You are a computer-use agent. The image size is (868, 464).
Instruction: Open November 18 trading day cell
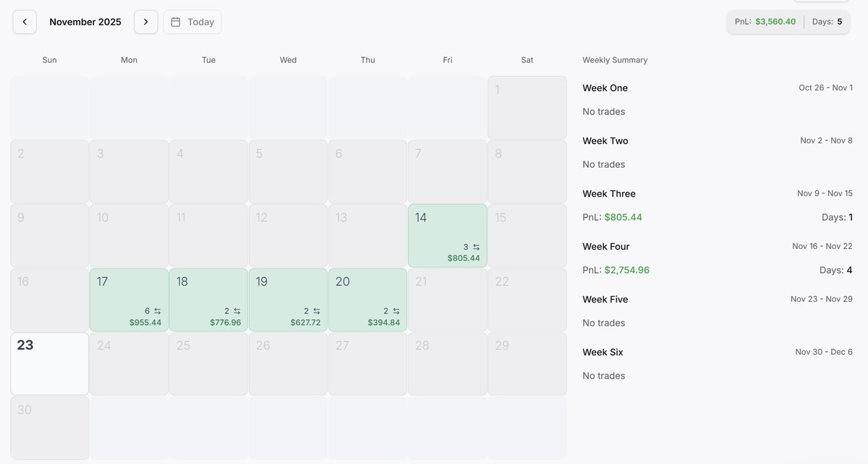pos(209,300)
